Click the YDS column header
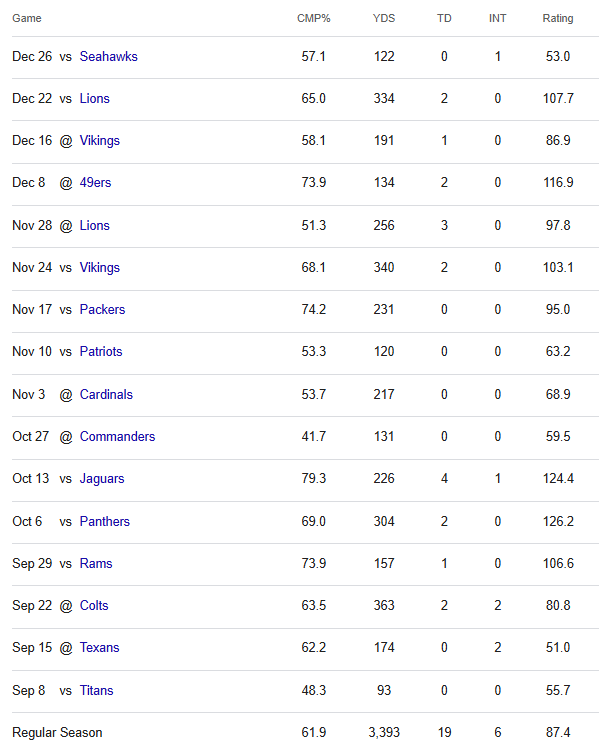Screen dimensions: 613x744 [384, 19]
